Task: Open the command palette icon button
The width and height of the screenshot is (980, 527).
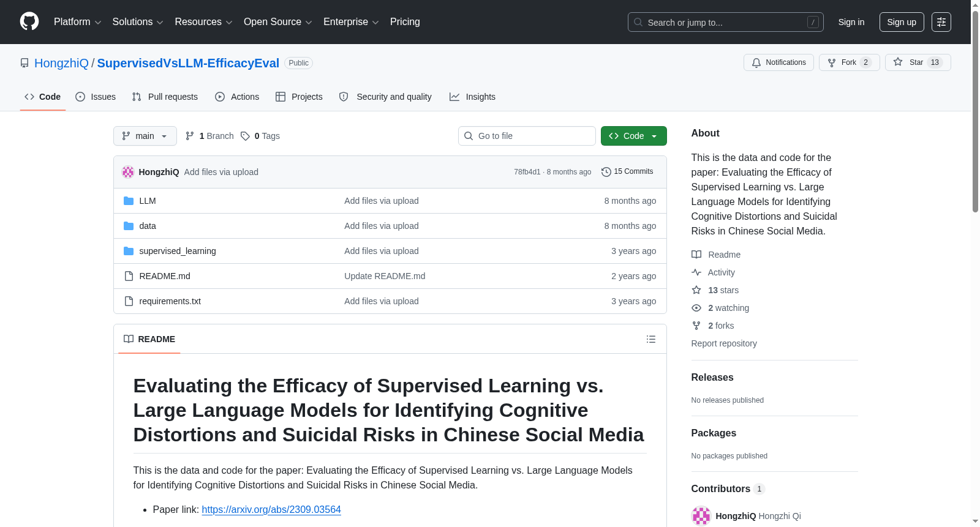Action: click(941, 22)
